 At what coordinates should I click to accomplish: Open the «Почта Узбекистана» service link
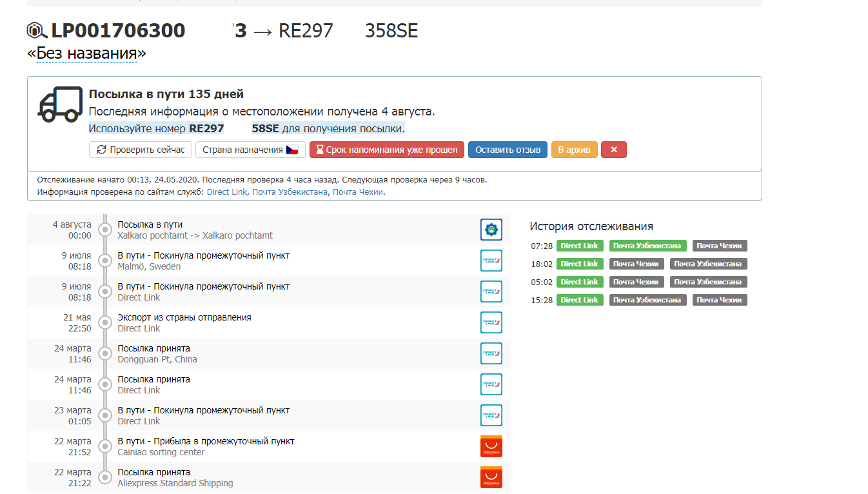click(290, 192)
